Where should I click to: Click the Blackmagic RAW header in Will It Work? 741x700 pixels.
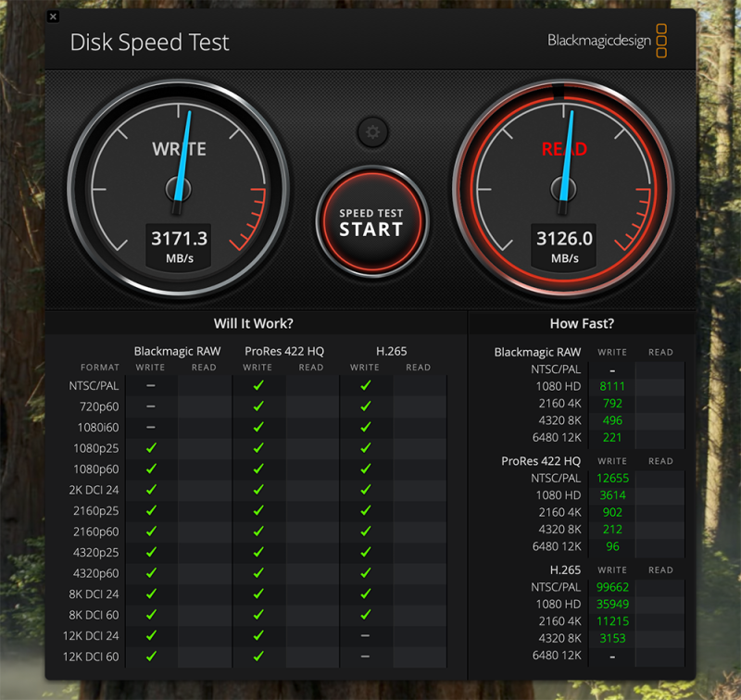tap(177, 352)
